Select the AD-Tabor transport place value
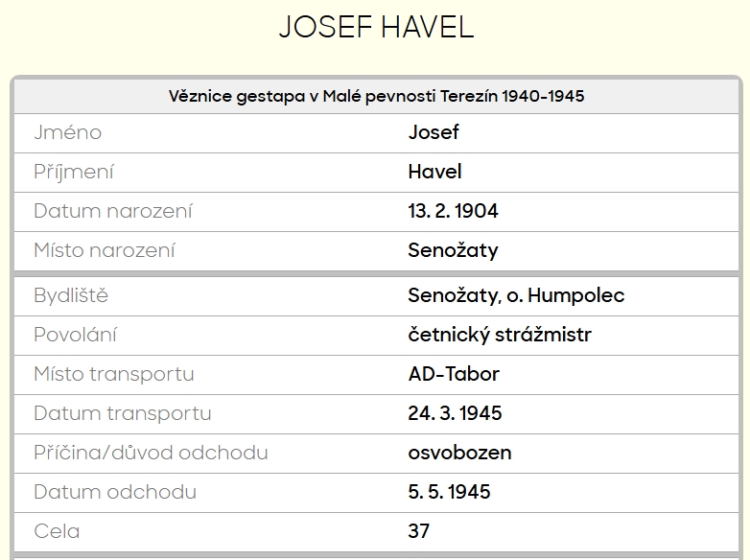 pos(454,374)
